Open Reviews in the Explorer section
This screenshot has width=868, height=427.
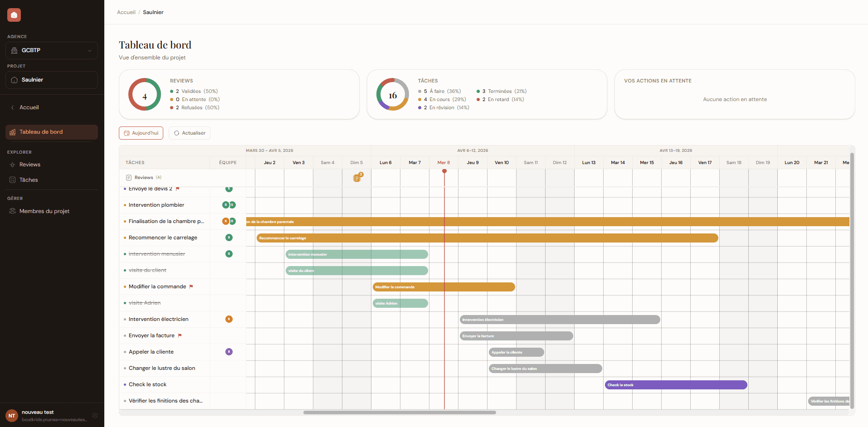[x=30, y=165]
